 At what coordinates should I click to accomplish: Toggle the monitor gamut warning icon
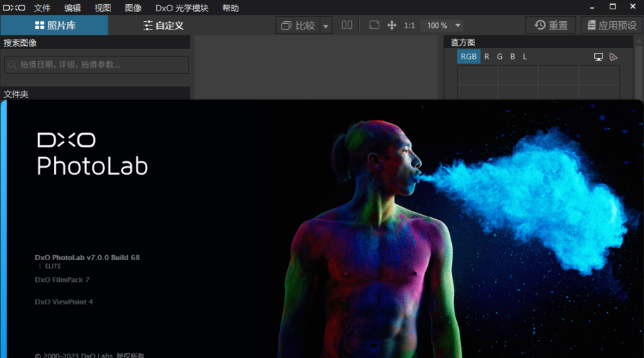point(598,57)
